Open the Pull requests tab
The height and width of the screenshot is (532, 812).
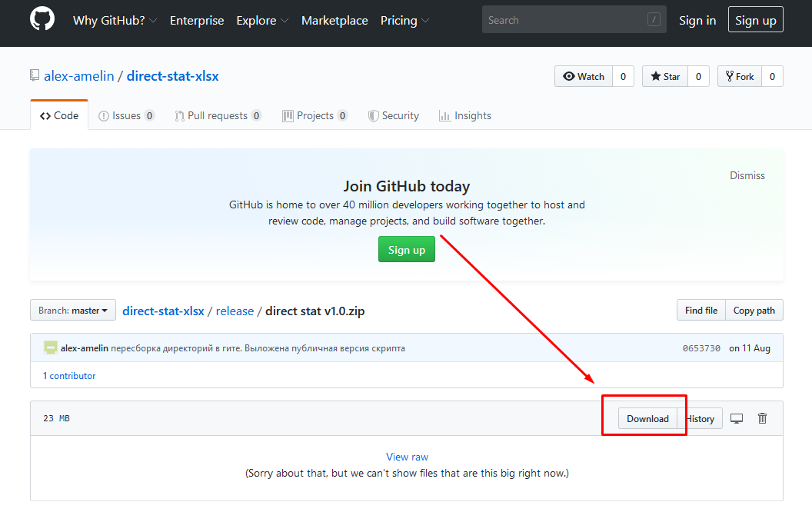pos(218,115)
